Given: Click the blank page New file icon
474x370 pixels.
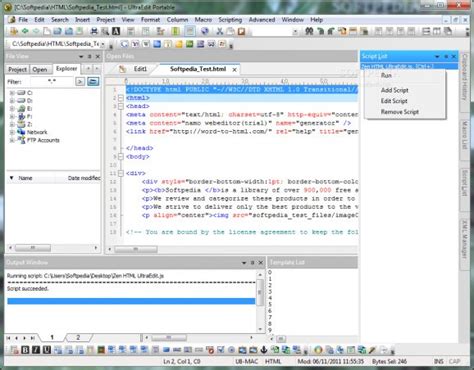Looking at the screenshot, I should [x=47, y=31].
